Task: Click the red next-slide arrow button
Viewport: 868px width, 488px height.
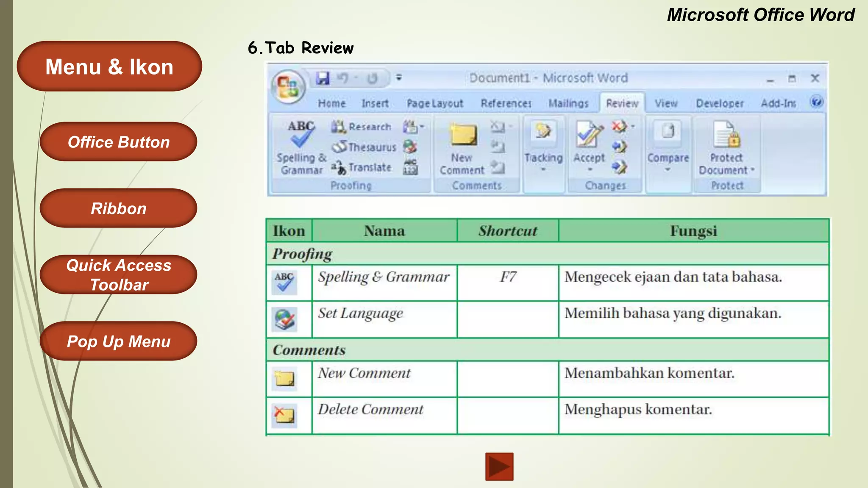Action: [x=499, y=466]
